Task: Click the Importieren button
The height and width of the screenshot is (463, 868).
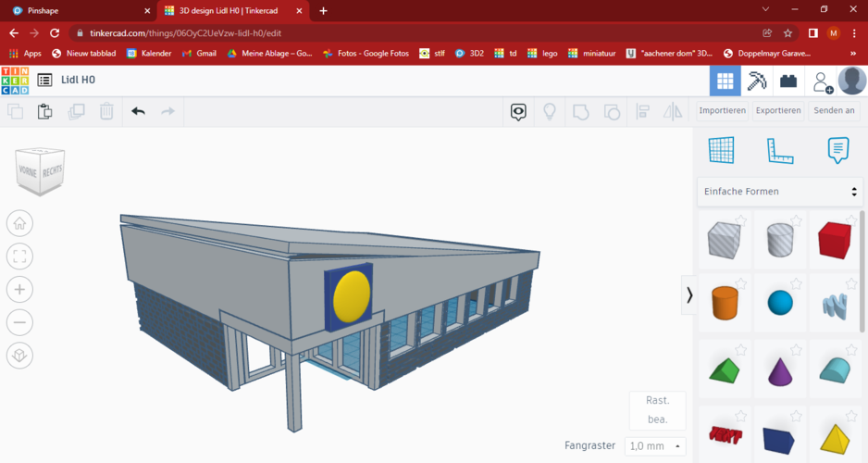Action: tap(722, 111)
